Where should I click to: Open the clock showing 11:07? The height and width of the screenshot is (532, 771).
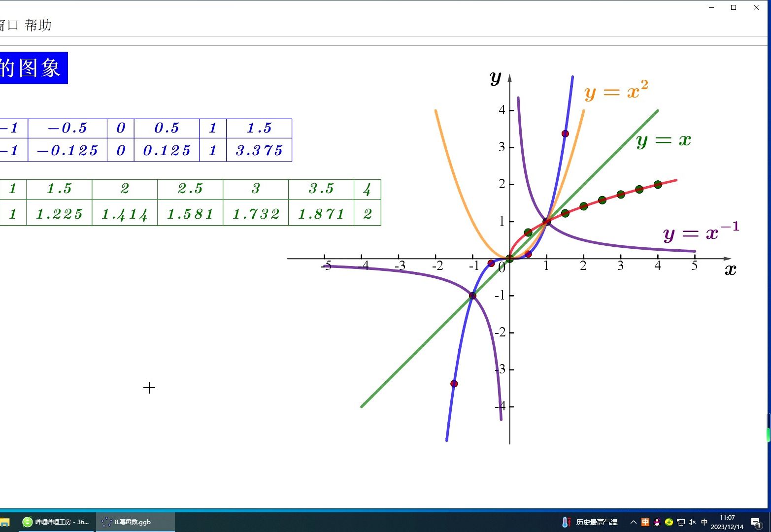coord(727,522)
